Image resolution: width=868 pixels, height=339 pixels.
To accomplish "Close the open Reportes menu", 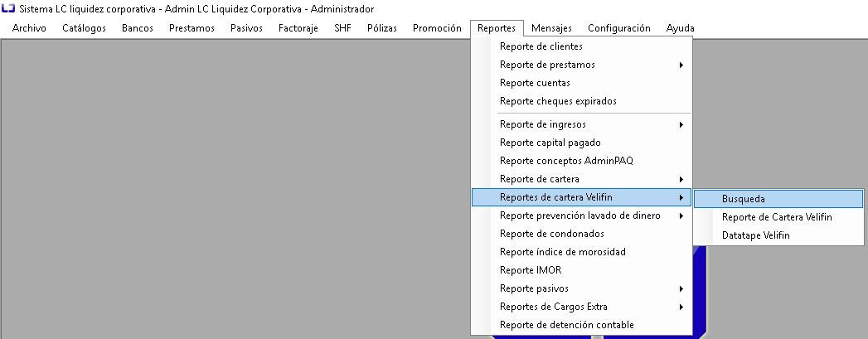I will pos(497,28).
